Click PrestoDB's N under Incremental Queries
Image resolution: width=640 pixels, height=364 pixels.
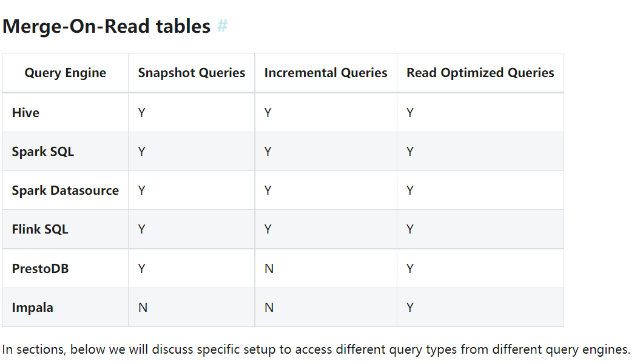click(x=269, y=269)
